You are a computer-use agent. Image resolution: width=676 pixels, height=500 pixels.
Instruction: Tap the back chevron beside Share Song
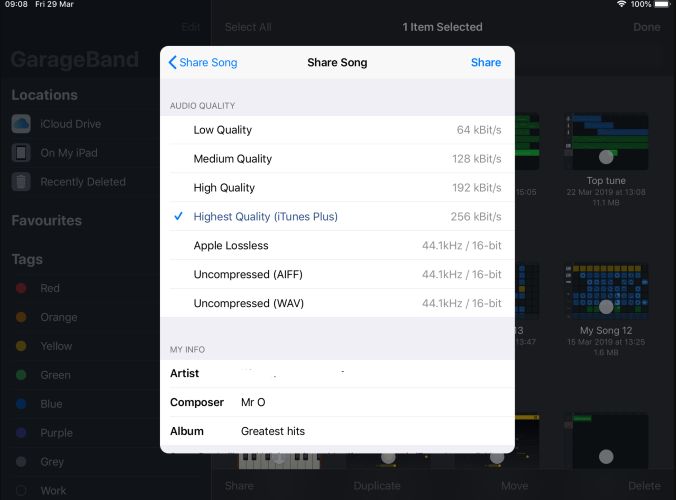coord(173,62)
